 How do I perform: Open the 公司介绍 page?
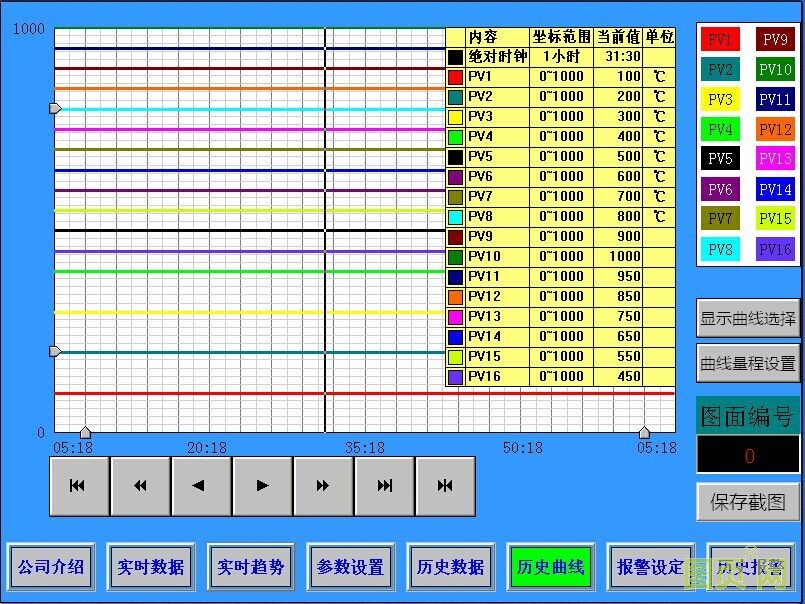pos(51,567)
